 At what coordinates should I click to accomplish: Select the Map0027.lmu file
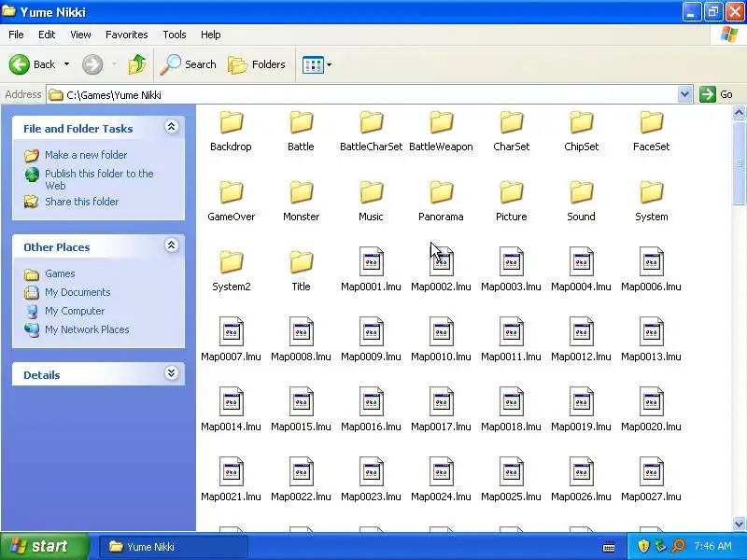(x=651, y=480)
